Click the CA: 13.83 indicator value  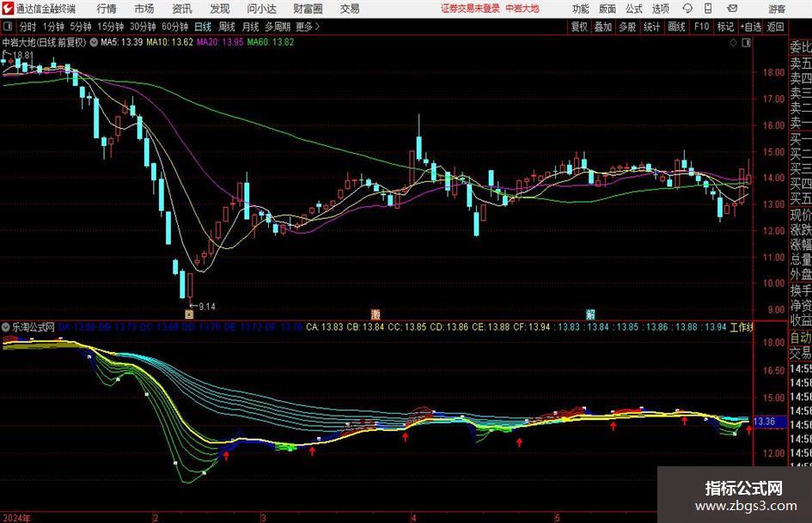(325, 327)
